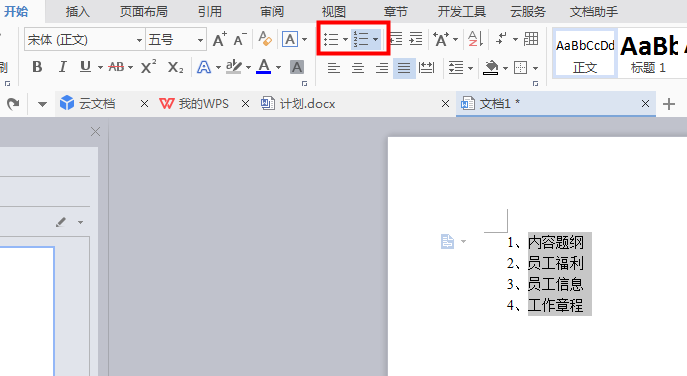Close the left side pane
The image size is (687, 376).
95,131
